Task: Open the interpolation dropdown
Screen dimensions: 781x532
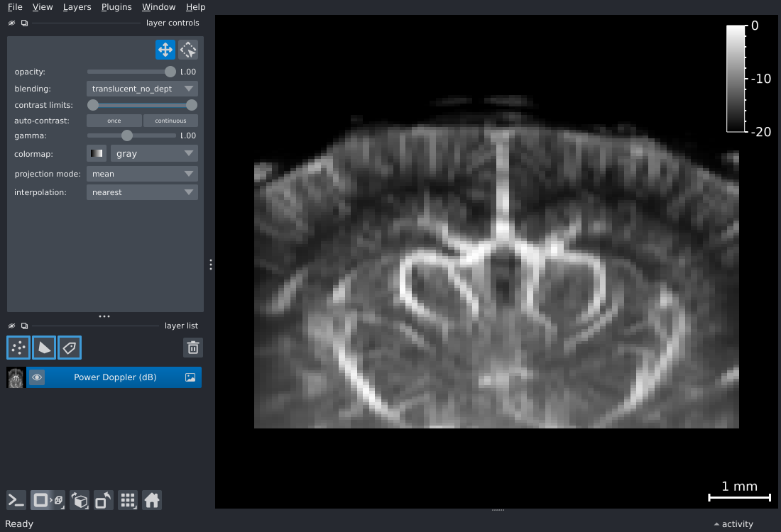Action: 143,192
